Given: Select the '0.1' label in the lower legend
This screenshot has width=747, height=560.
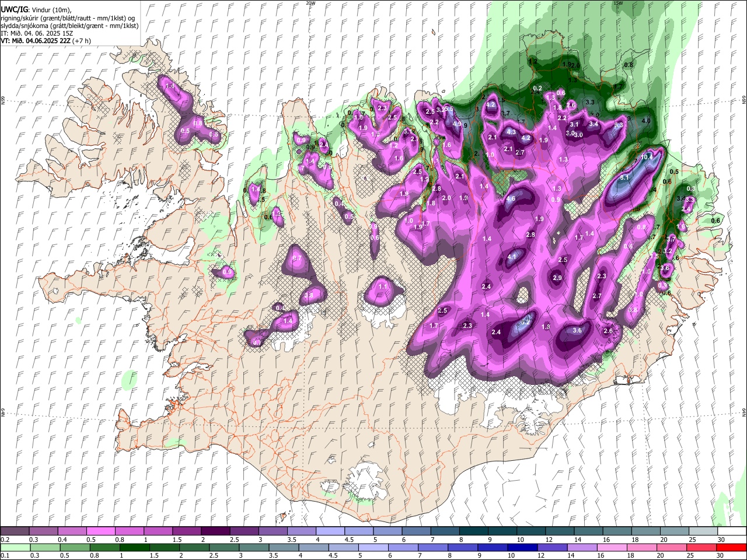Looking at the screenshot, I should point(5,555).
